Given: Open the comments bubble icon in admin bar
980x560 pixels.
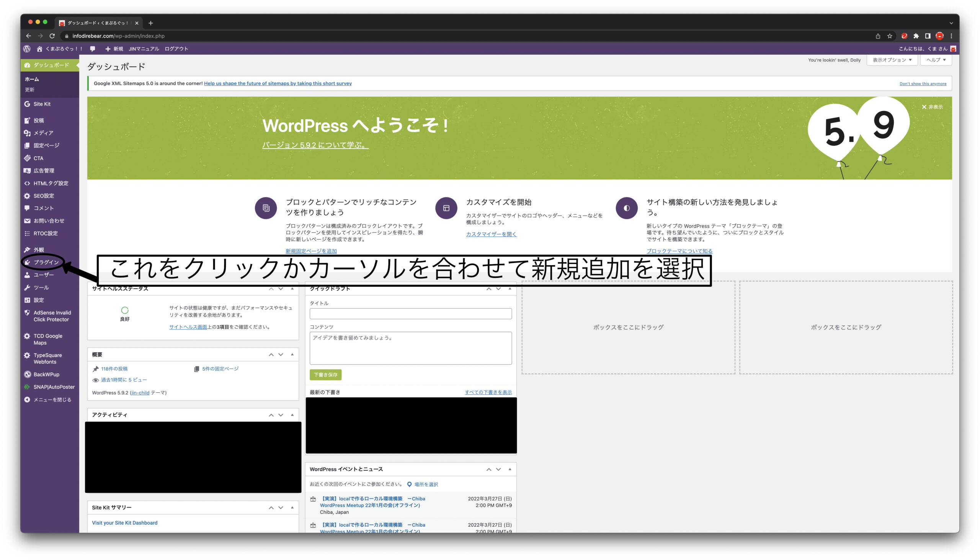Looking at the screenshot, I should [93, 49].
